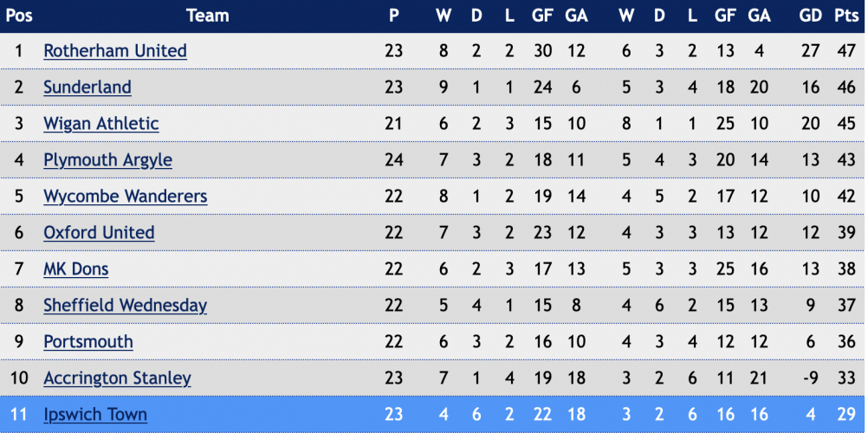Viewport: 868px width, 433px height.
Task: Open the Plymouth Argyle team page
Action: pyautogui.click(x=108, y=160)
